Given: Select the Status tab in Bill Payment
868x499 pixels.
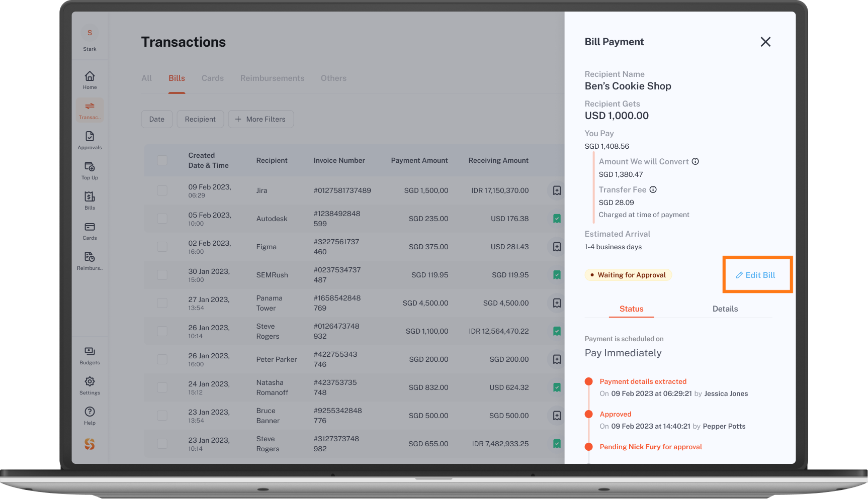Looking at the screenshot, I should pyautogui.click(x=631, y=309).
